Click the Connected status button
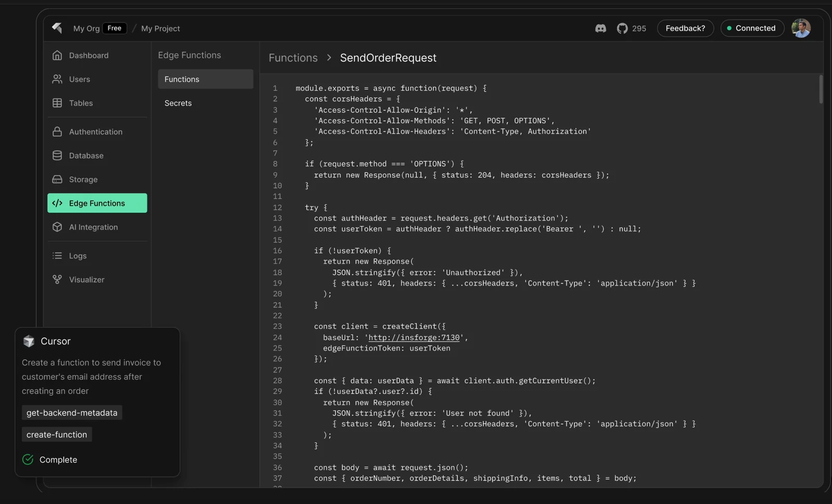832x504 pixels. [751, 29]
